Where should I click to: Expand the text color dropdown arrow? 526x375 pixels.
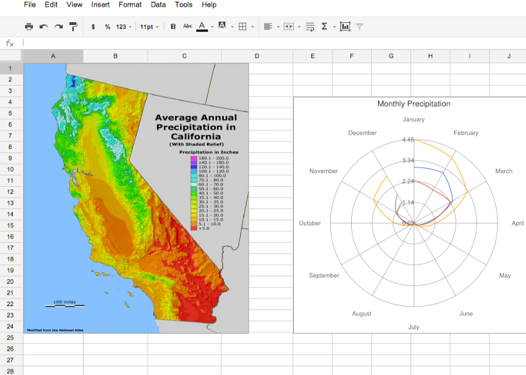(x=212, y=27)
